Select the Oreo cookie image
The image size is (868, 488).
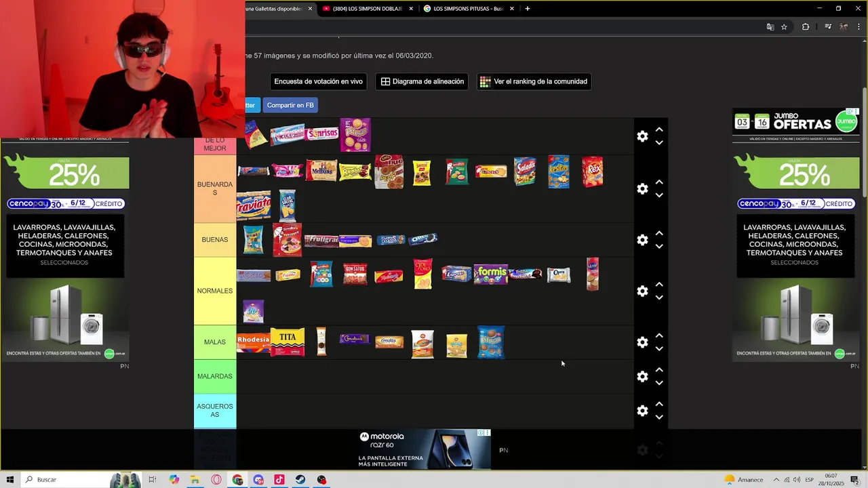tap(423, 239)
